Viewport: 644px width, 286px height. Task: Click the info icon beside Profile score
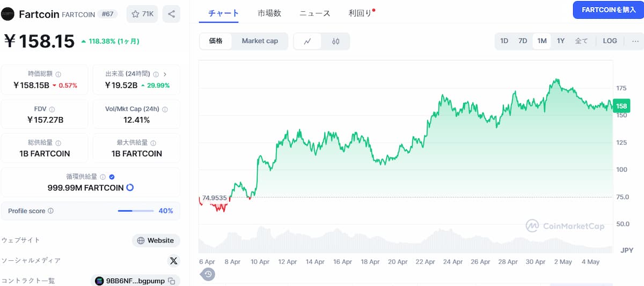50,211
